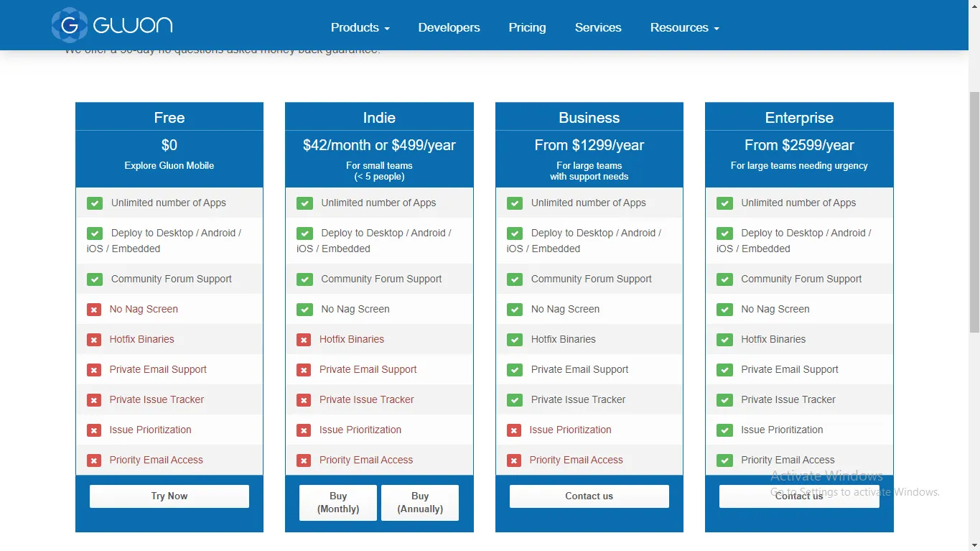Click the Try Now button
This screenshot has width=980, height=551.
169,496
